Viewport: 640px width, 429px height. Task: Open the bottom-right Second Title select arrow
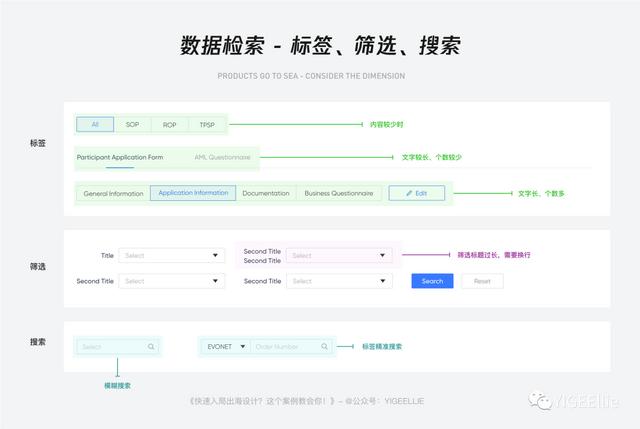pyautogui.click(x=382, y=281)
